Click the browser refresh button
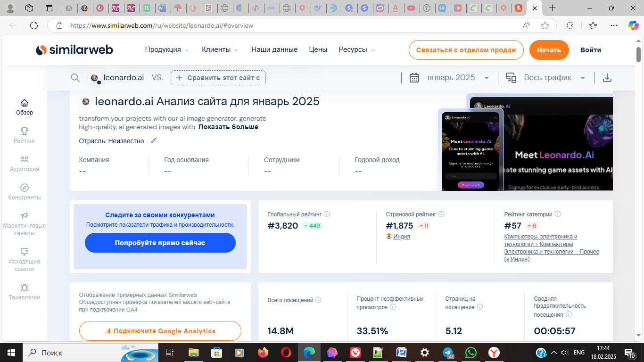This screenshot has height=362, width=644. 33,25
